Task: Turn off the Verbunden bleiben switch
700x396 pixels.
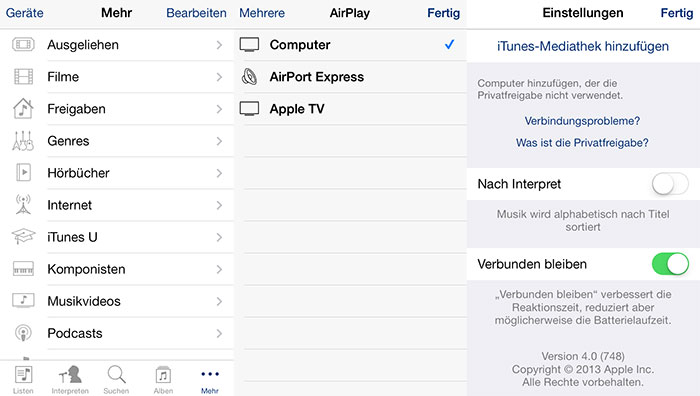Action: [670, 264]
